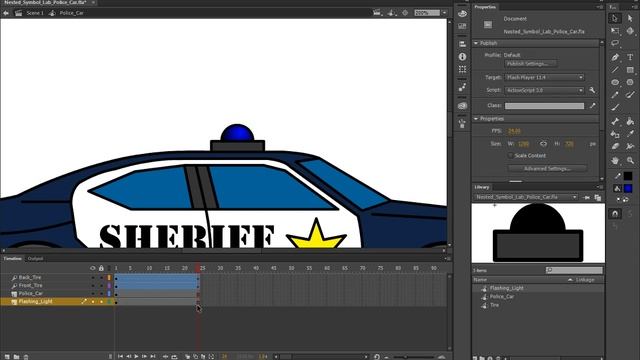This screenshot has width=640, height=360.
Task: Select the Zoom magnifier tool
Action: [x=630, y=160]
